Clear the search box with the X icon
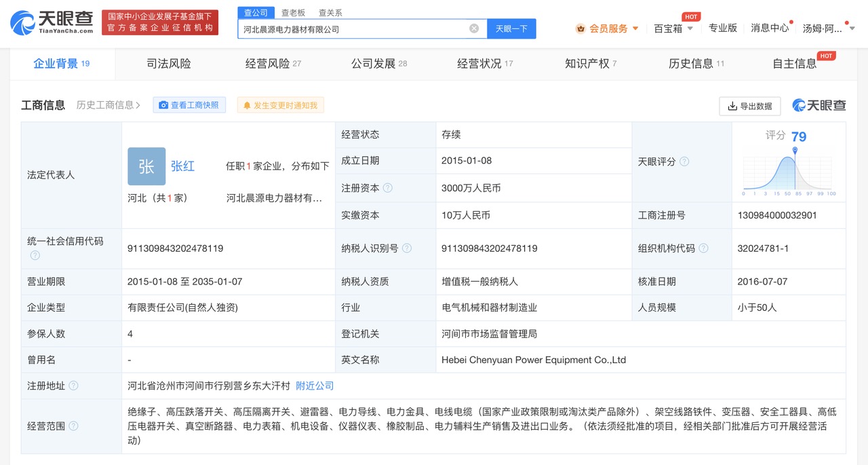 tap(474, 29)
